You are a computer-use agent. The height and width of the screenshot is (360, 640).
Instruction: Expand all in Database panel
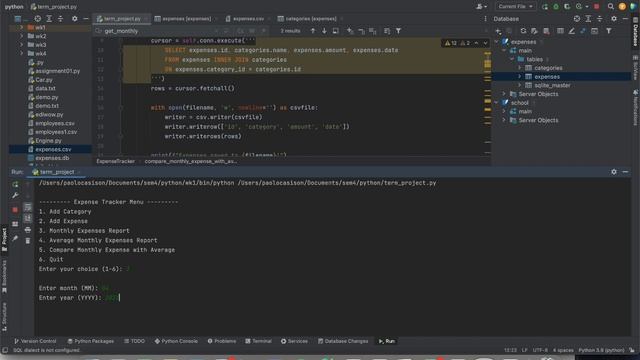pos(588,19)
